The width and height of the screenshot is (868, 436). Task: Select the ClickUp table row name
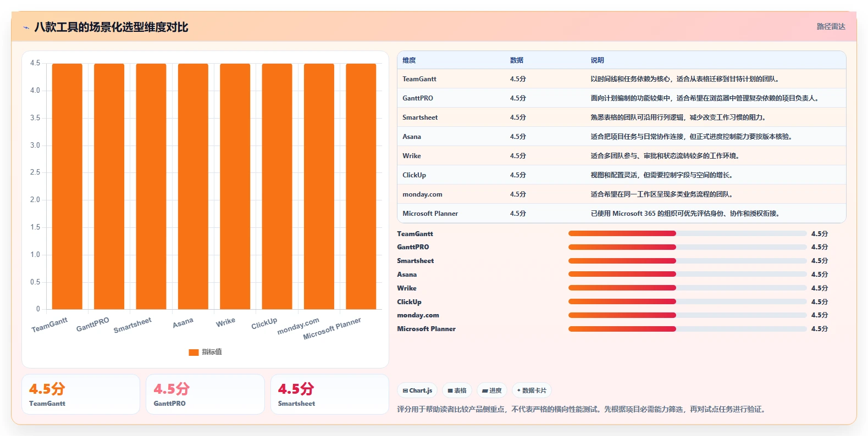[414, 175]
